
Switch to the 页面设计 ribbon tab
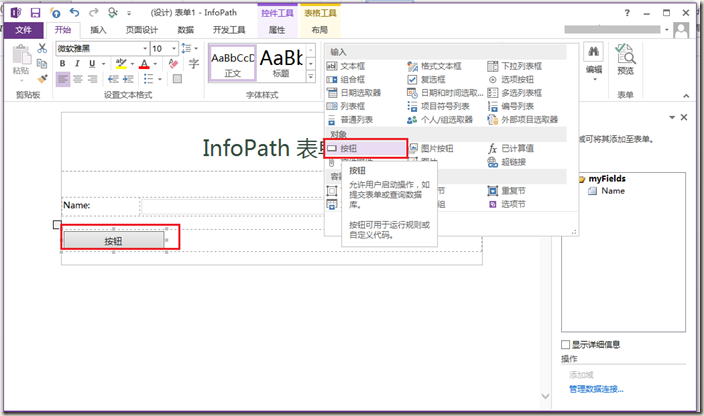142,30
